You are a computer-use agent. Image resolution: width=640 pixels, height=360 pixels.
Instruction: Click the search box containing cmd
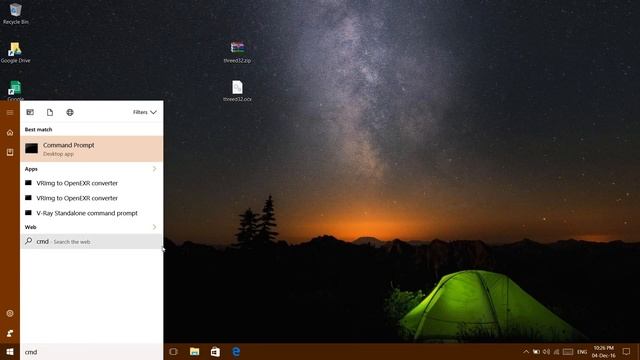click(x=91, y=352)
